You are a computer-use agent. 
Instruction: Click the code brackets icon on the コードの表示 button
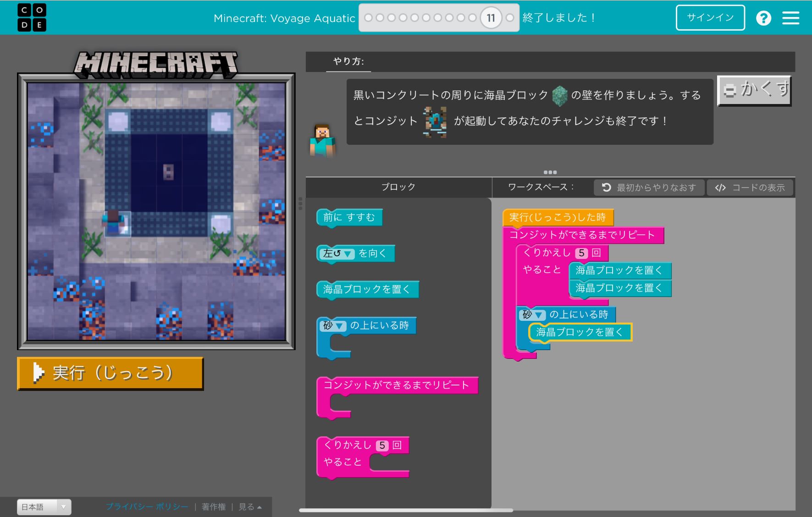(x=720, y=188)
